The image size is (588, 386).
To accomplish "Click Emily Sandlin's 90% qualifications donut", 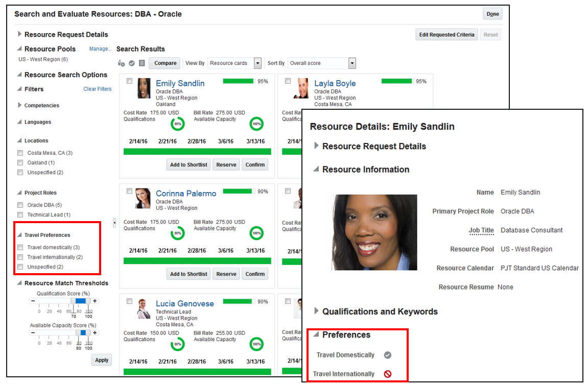I will click(x=177, y=124).
